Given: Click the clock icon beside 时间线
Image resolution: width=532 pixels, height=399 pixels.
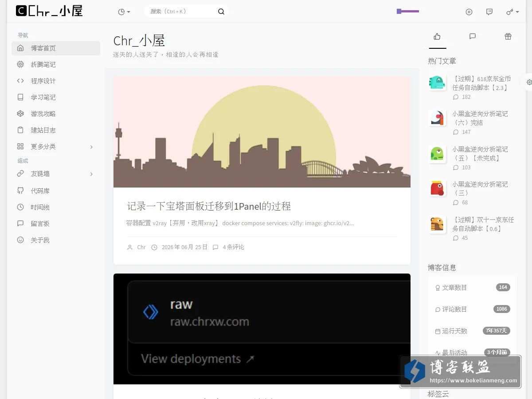Looking at the screenshot, I should click(x=20, y=207).
